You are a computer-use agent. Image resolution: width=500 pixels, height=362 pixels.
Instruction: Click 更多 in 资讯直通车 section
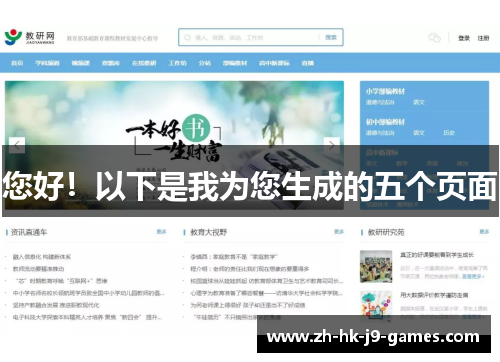[x=162, y=231]
